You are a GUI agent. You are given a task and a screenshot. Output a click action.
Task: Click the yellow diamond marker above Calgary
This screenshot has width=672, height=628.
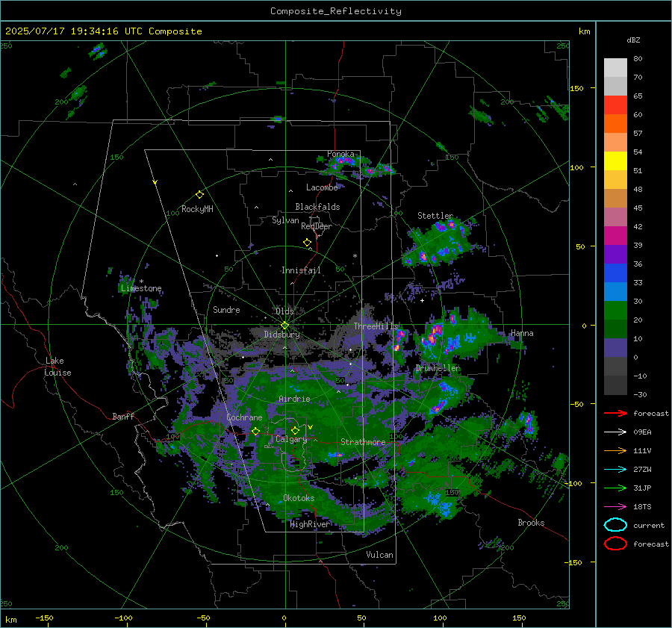tap(295, 430)
